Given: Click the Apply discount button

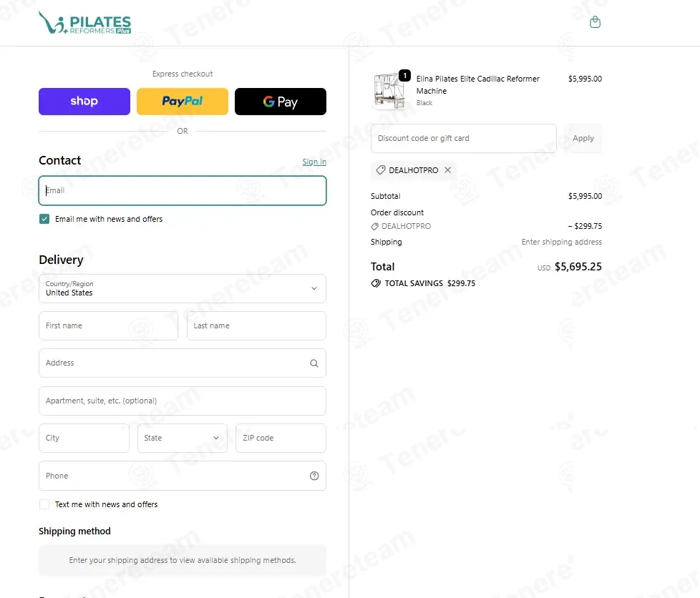Looking at the screenshot, I should coord(583,138).
